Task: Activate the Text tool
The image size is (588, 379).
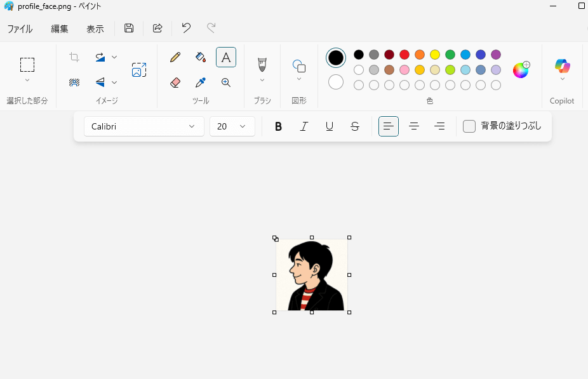Action: [226, 57]
